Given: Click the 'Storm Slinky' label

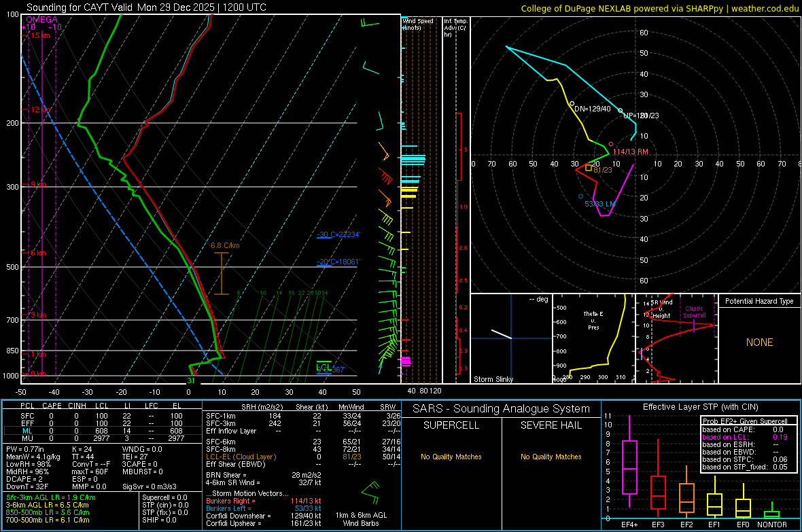Looking at the screenshot, I should 493,379.
